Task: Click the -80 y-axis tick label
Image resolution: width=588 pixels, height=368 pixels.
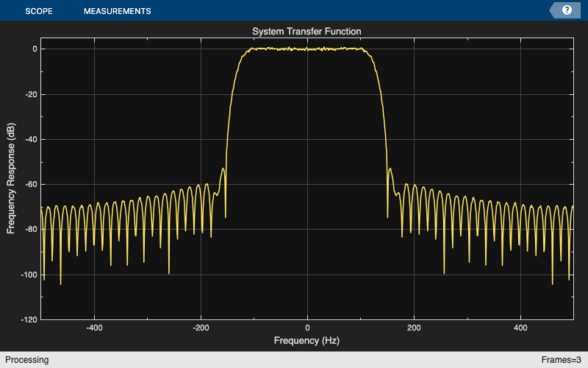Action: [x=31, y=230]
